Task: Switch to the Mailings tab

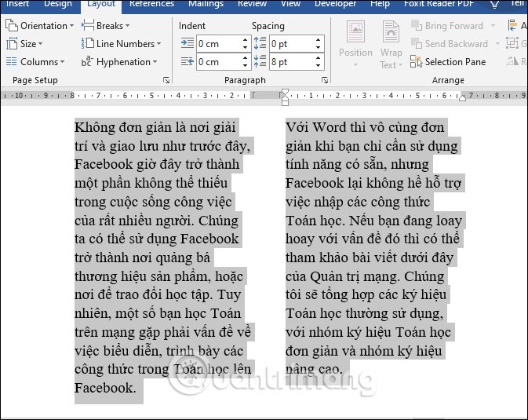Action: 206,4
